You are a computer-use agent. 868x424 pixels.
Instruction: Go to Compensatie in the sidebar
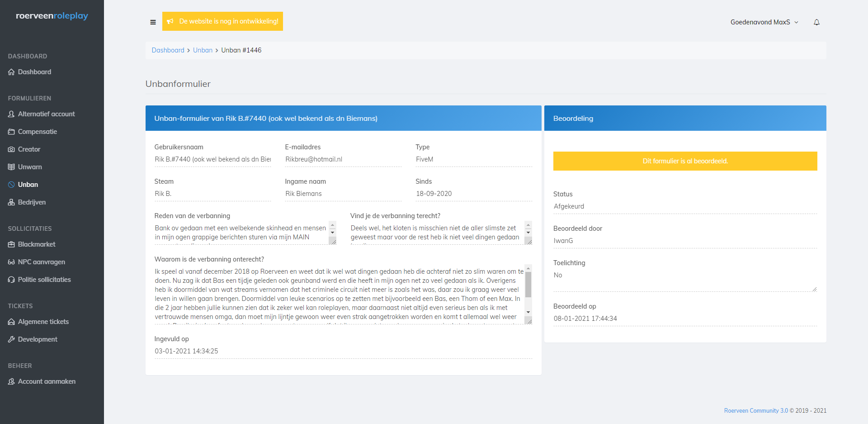click(x=38, y=132)
